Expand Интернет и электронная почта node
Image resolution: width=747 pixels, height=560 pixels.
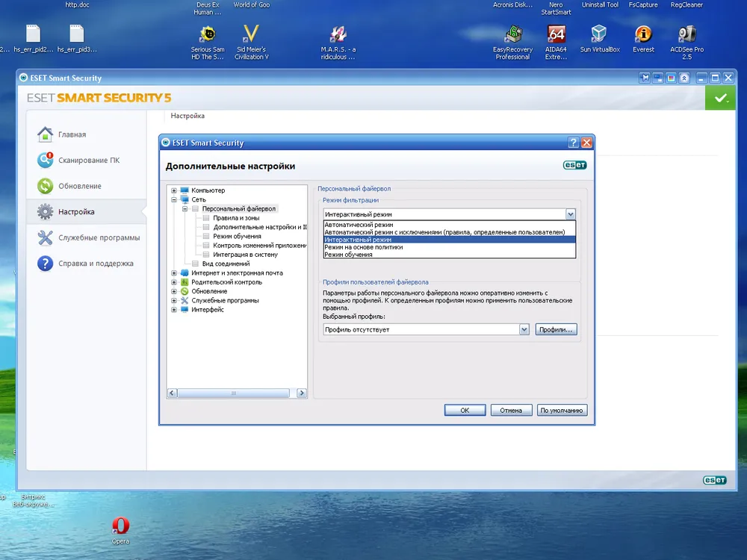point(174,273)
